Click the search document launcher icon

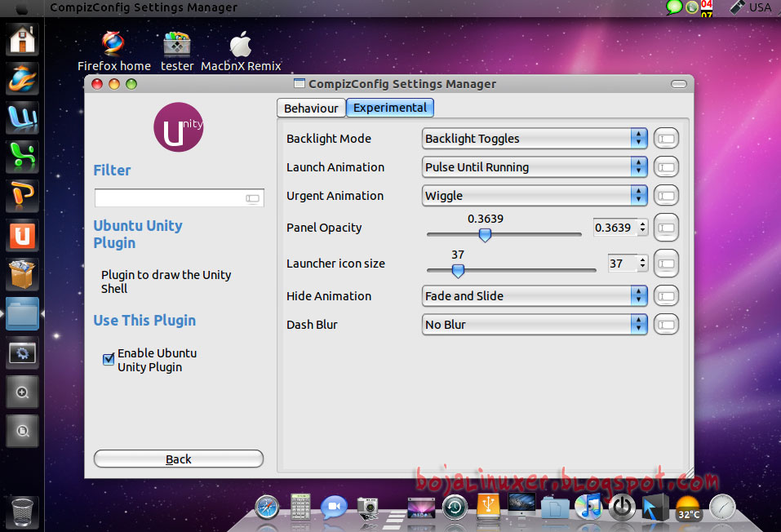point(22,432)
